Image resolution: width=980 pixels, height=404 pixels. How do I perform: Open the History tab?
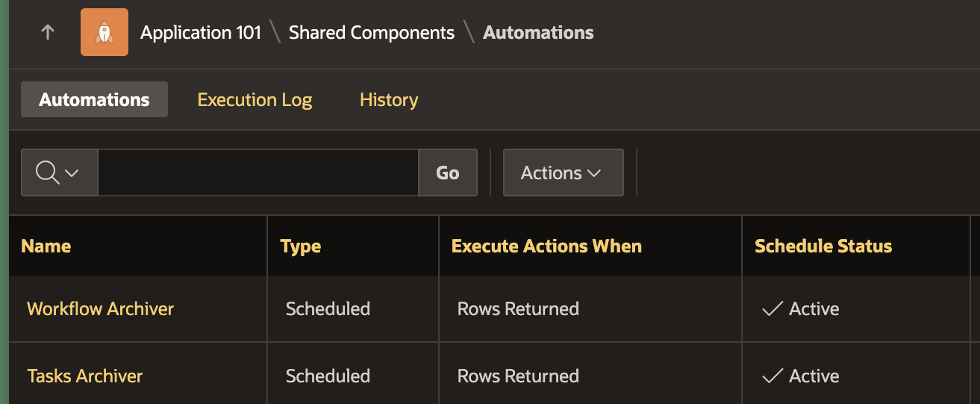point(389,100)
